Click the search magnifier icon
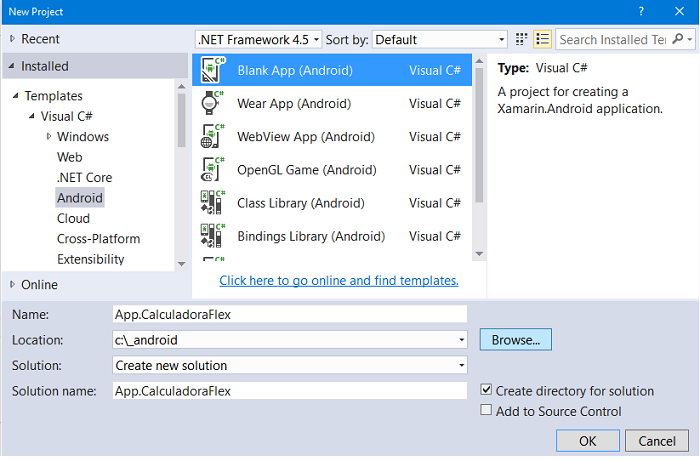This screenshot has height=461, width=700. [678, 39]
